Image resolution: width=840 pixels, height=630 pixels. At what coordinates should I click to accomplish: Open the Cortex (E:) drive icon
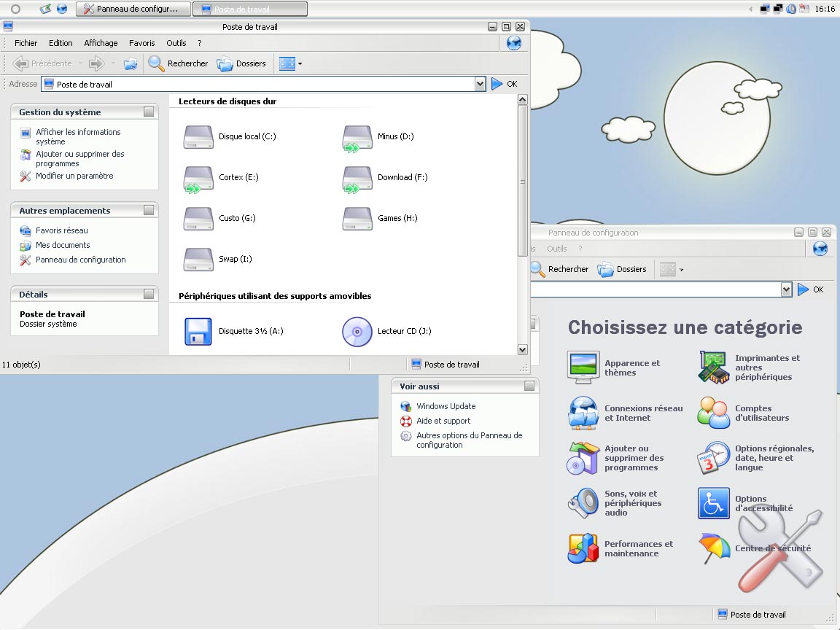click(198, 179)
